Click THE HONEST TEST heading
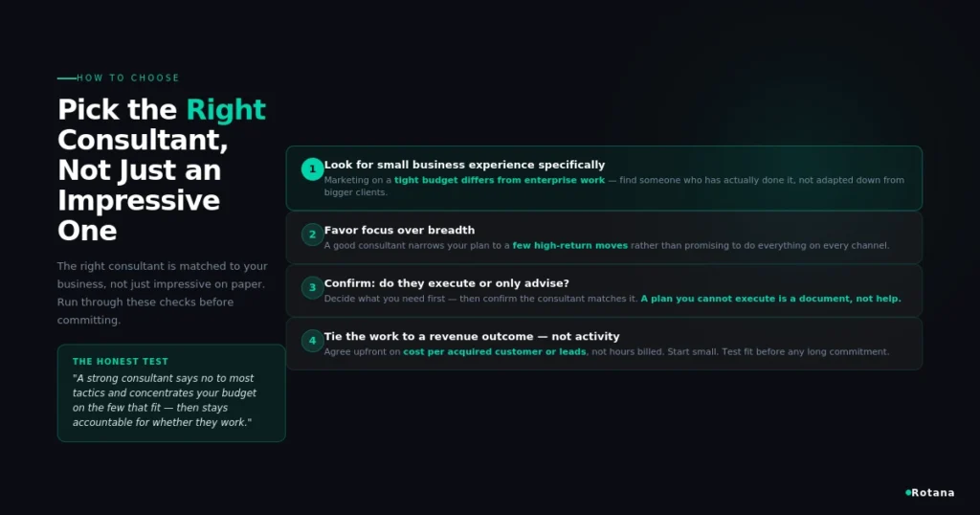 [120, 361]
